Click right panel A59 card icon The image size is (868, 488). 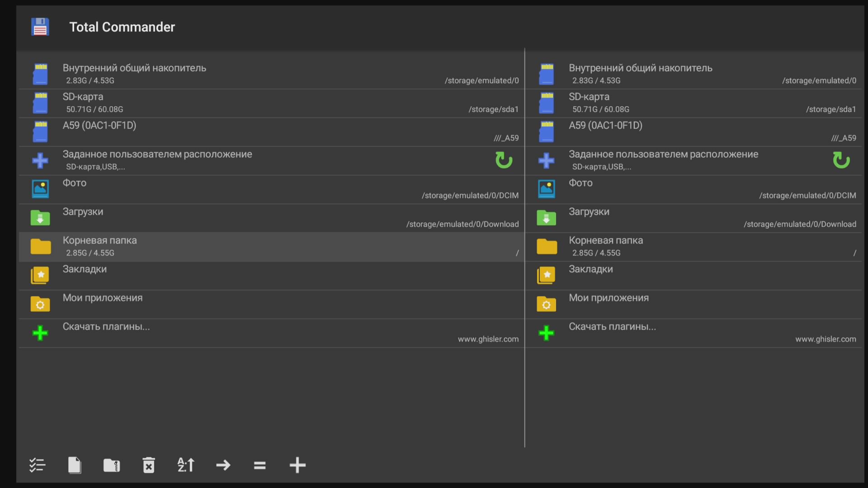click(547, 131)
